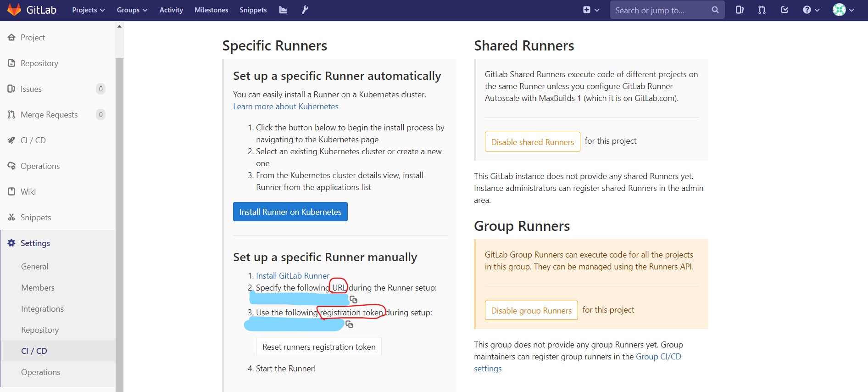Open Activity in the top menu
868x392 pixels.
tap(171, 10)
